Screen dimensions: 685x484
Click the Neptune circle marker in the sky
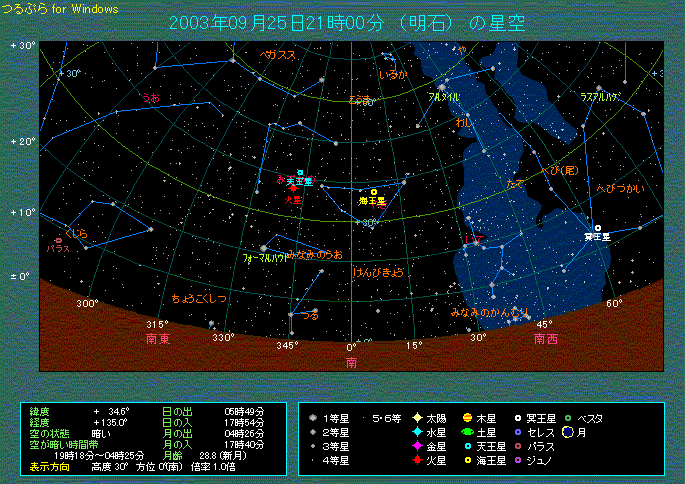point(374,192)
